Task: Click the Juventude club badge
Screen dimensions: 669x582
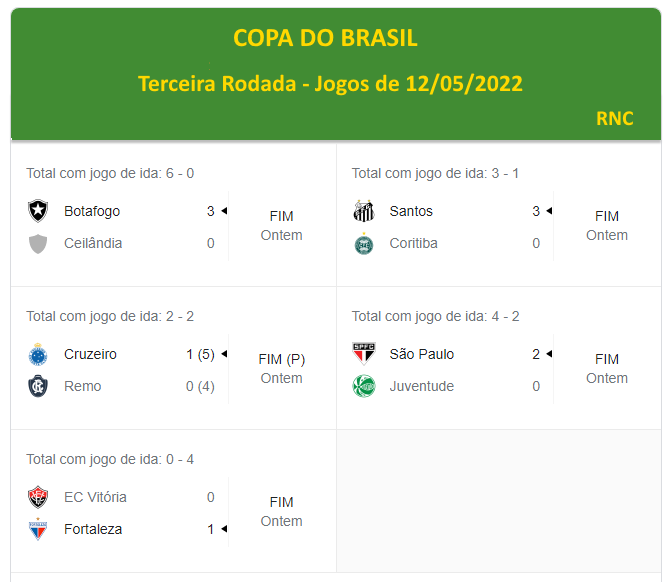Action: coord(363,386)
